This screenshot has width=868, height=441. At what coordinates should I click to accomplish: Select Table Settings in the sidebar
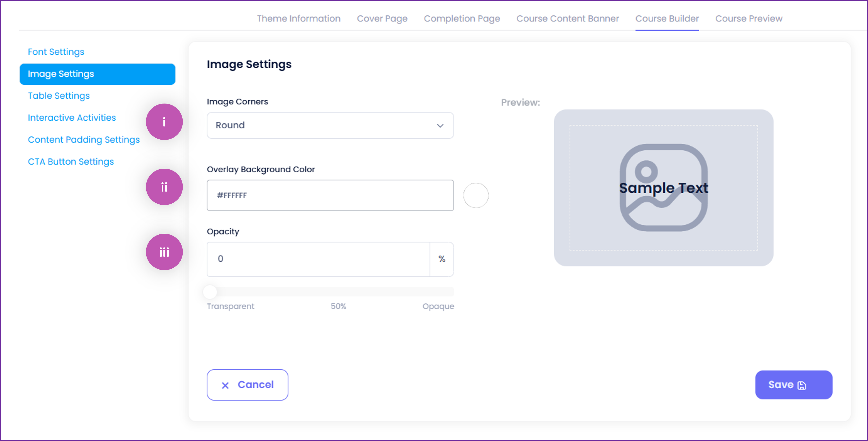tap(59, 96)
